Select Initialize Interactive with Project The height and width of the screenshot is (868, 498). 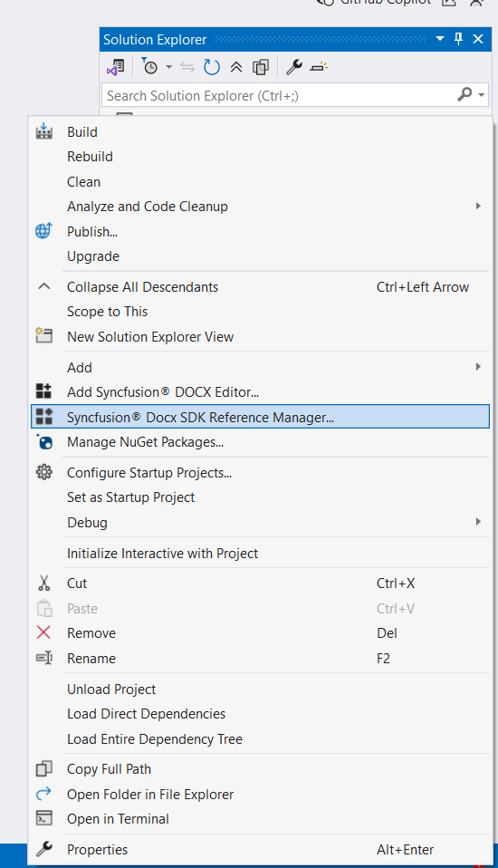pyautogui.click(x=163, y=553)
